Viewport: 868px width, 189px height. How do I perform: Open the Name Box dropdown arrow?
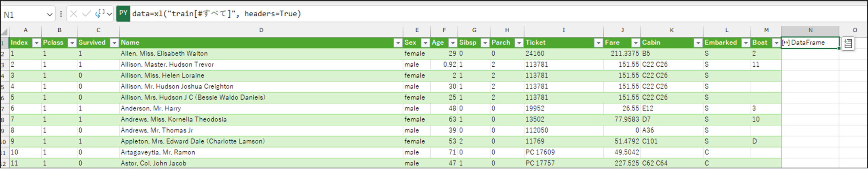pos(50,15)
